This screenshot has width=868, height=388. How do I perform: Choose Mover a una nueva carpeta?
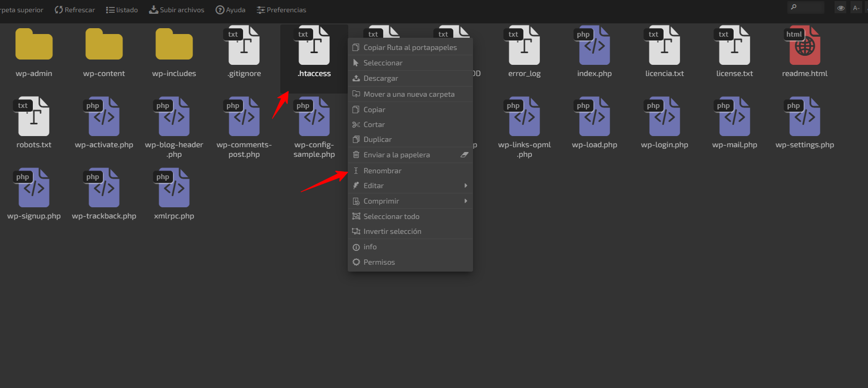[410, 94]
